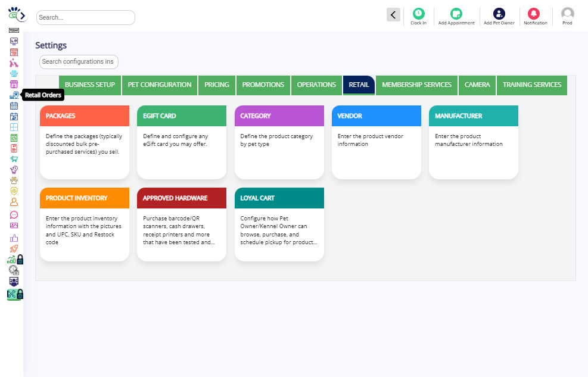
Task: Click the app paw logo
Action: pos(14,13)
